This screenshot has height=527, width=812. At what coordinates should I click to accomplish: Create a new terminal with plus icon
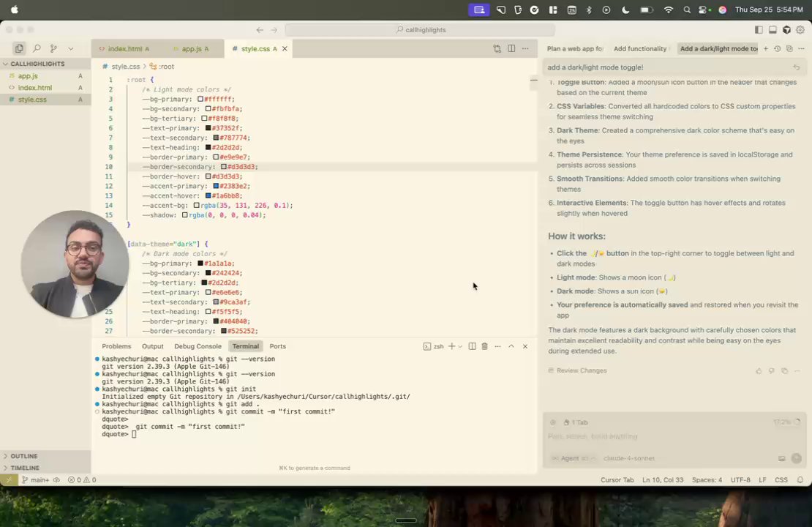coord(451,346)
